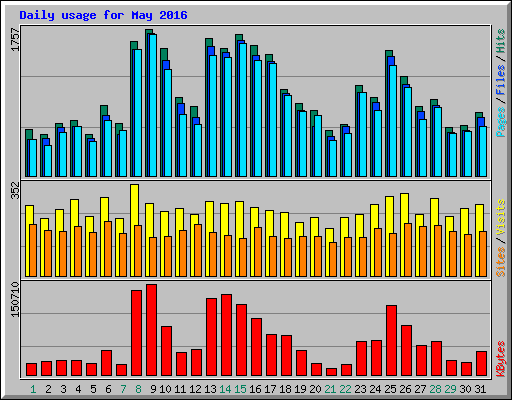Select day label "16" on the x-axis

pyautogui.click(x=255, y=389)
